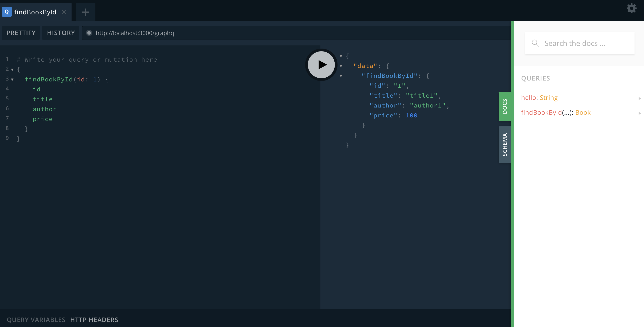Select query editor line 3
This screenshot has height=327, width=644.
point(67,79)
